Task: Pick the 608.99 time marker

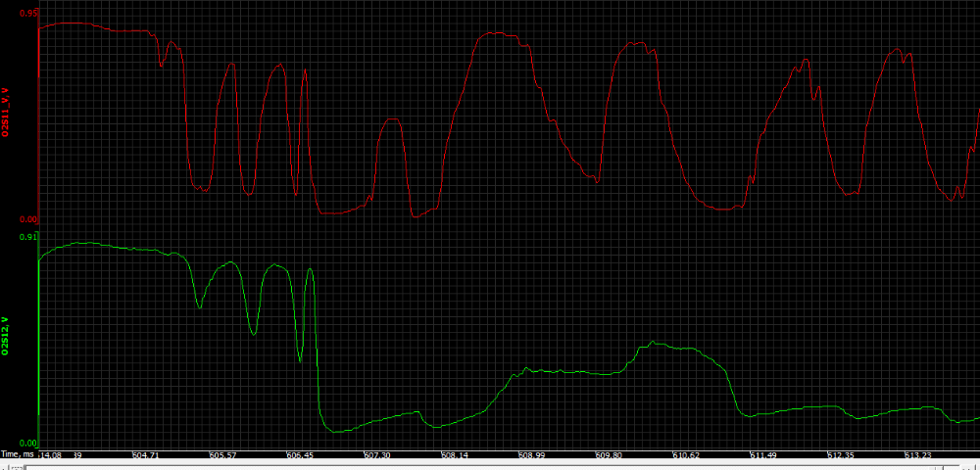Action: (532, 455)
